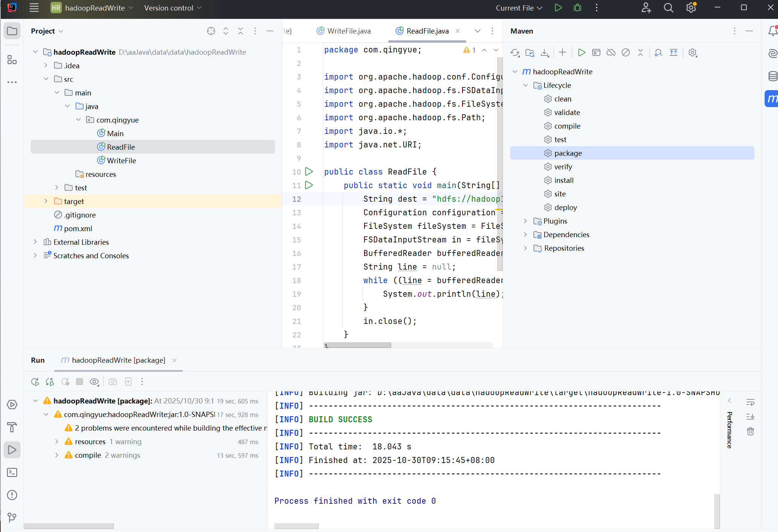The height and width of the screenshot is (532, 778).
Task: Toggle Skip Tests Mode in Maven
Action: (x=626, y=53)
